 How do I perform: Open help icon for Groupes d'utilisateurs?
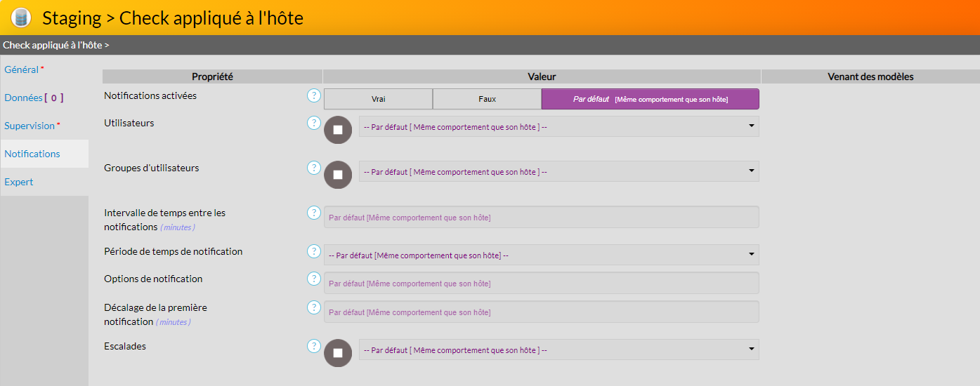(314, 168)
